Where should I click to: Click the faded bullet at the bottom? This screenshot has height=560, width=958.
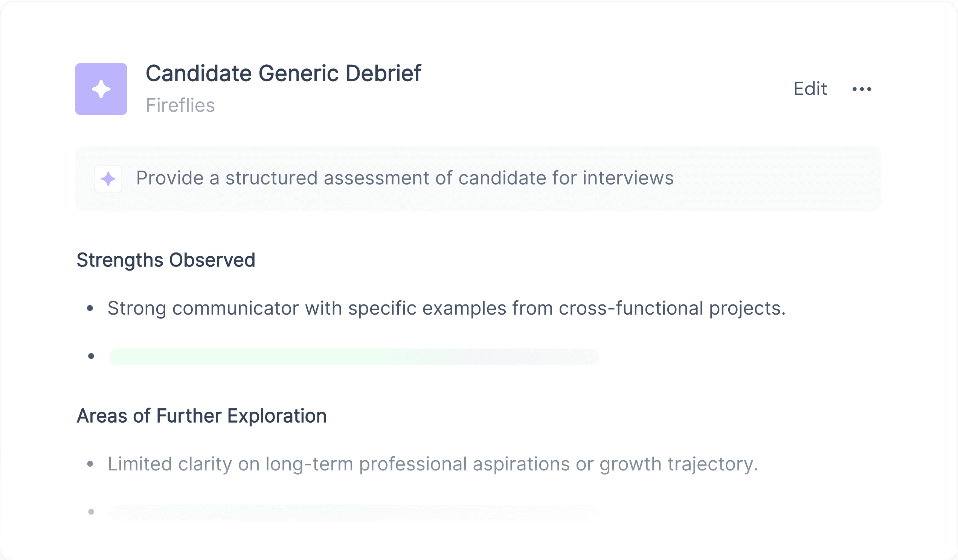click(91, 512)
